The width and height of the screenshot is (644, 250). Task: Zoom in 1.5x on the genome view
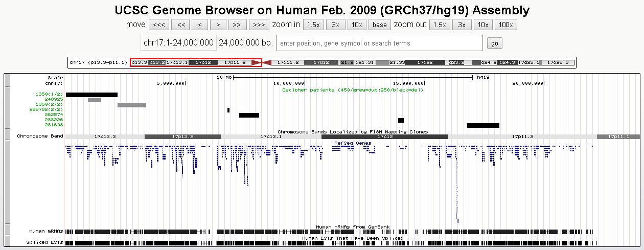pyautogui.click(x=313, y=25)
